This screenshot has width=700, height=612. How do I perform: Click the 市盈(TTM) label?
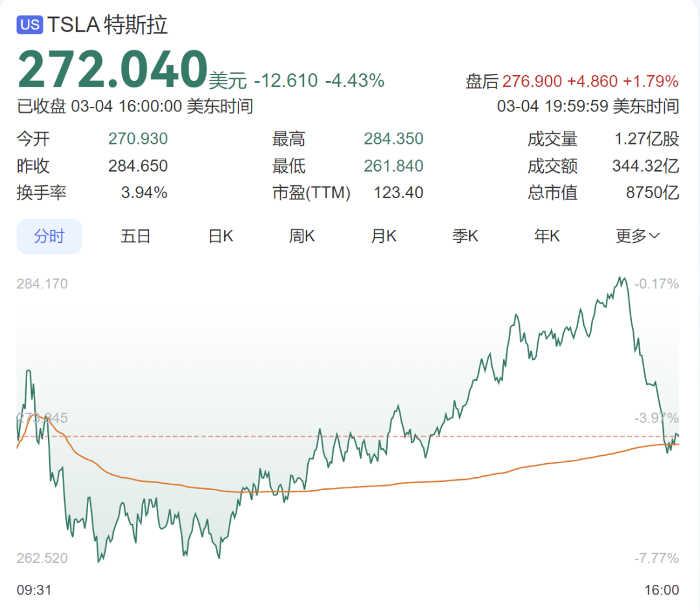click(x=311, y=193)
